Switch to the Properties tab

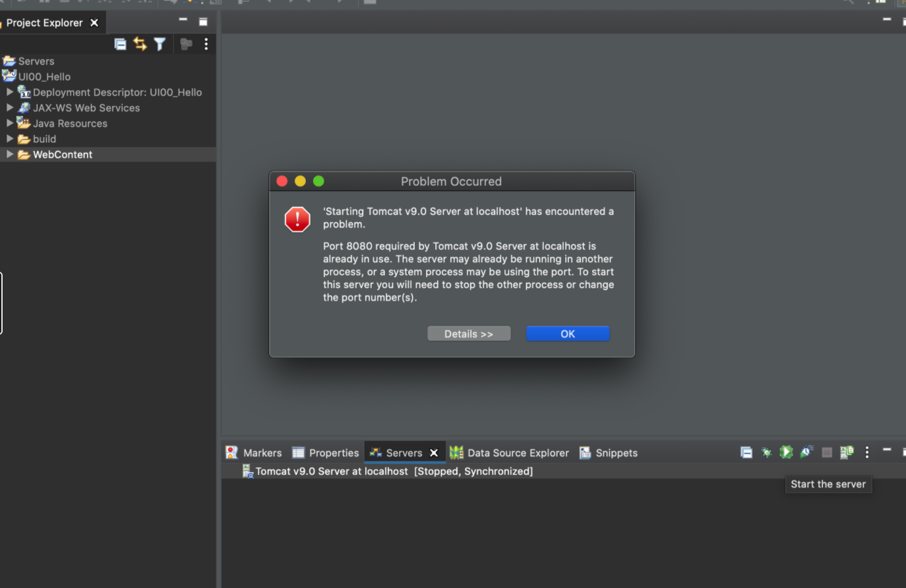(x=326, y=453)
